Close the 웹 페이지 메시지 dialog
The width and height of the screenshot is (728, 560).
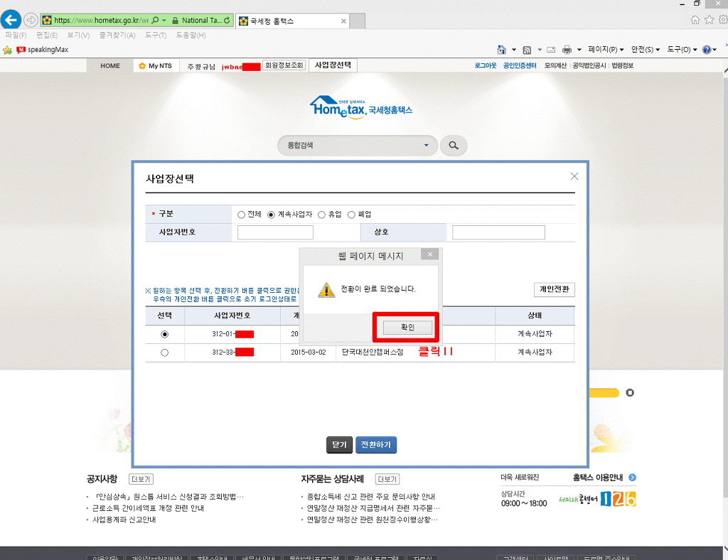click(x=430, y=254)
